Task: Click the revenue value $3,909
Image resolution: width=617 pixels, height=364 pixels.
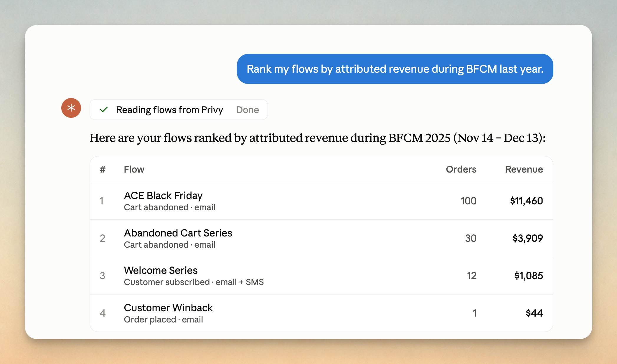Action: coord(527,238)
